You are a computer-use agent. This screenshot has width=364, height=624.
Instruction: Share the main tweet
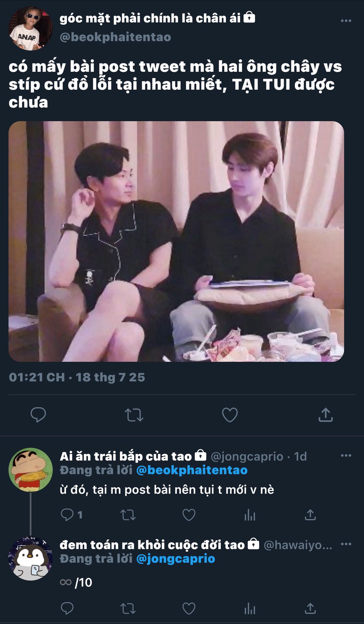[x=325, y=415]
